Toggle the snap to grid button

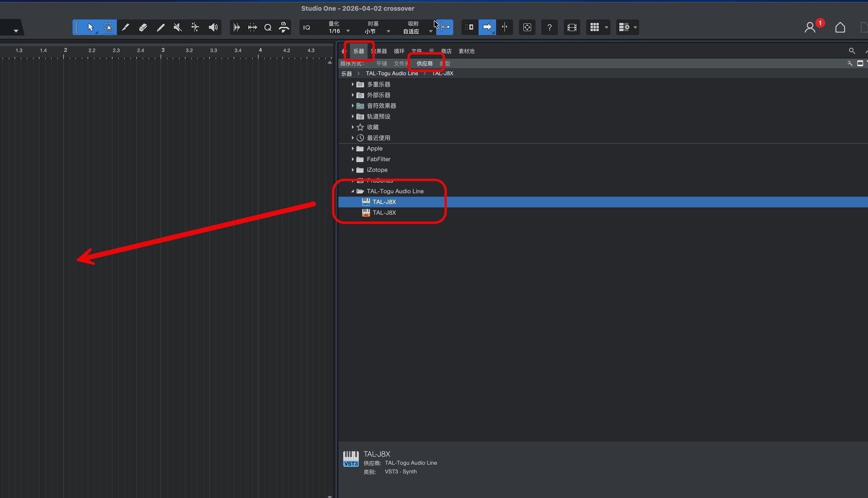click(x=445, y=28)
